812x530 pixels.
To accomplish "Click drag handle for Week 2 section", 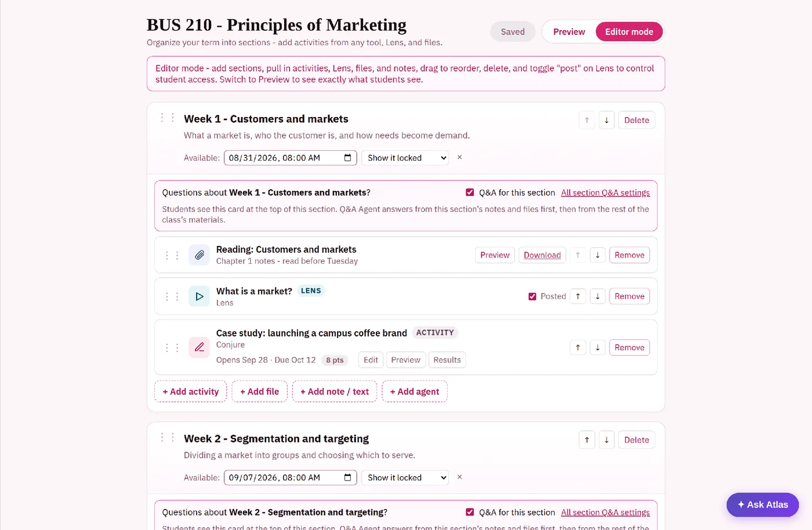I will pos(167,437).
